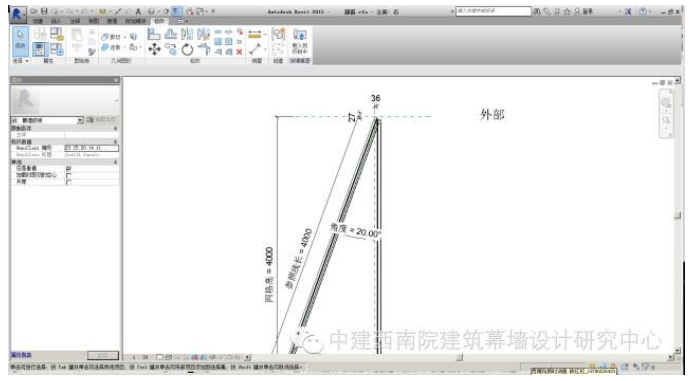The image size is (696, 381).
Task: Click the Properties palette icon in ribbon
Action: 40,49
